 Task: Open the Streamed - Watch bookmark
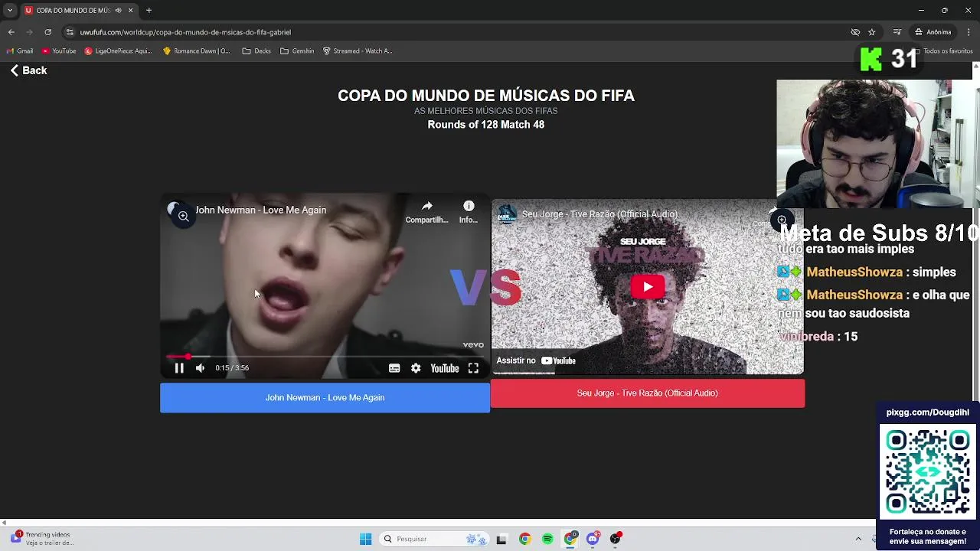[357, 51]
